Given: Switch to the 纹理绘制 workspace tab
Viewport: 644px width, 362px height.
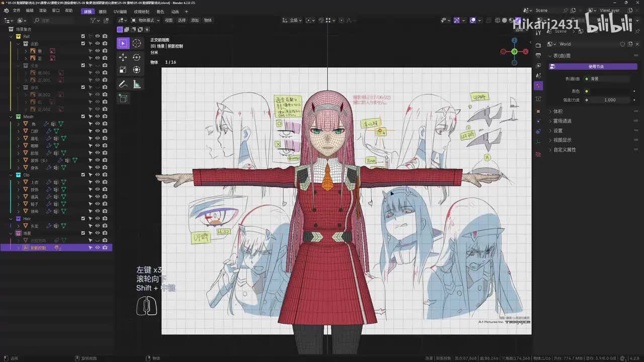Looking at the screenshot, I should point(141,12).
